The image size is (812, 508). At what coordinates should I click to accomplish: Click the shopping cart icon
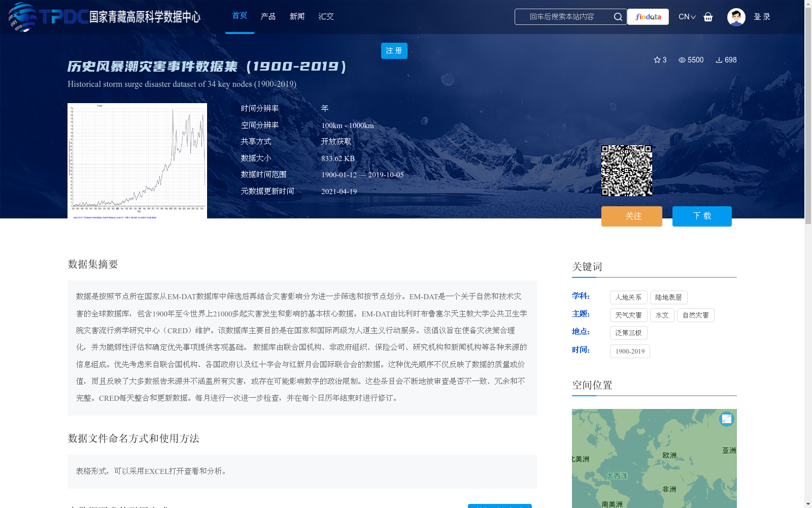(708, 17)
